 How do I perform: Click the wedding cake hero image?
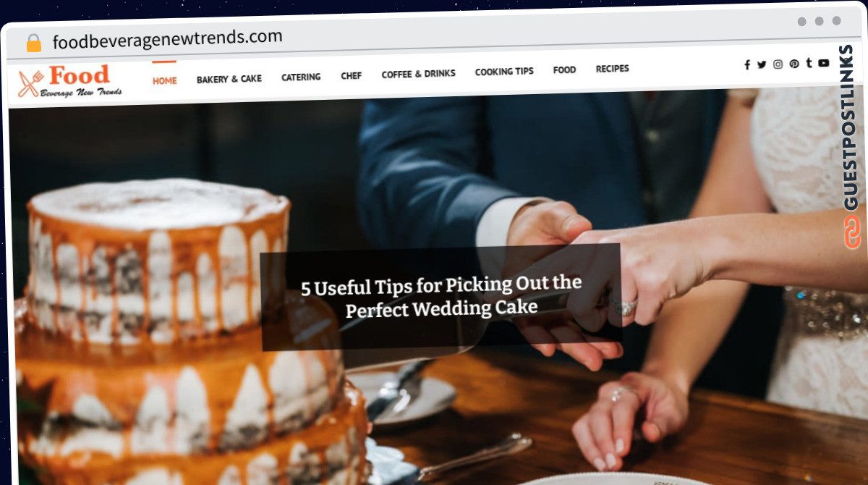coord(434,290)
